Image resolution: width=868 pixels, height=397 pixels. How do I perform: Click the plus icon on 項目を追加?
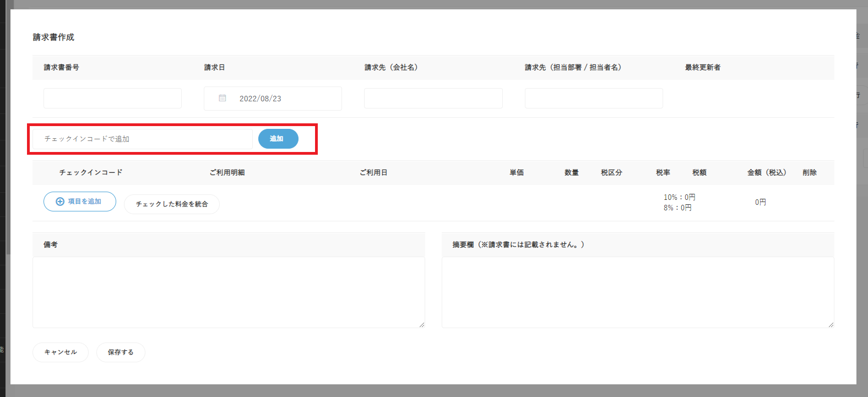pyautogui.click(x=60, y=202)
